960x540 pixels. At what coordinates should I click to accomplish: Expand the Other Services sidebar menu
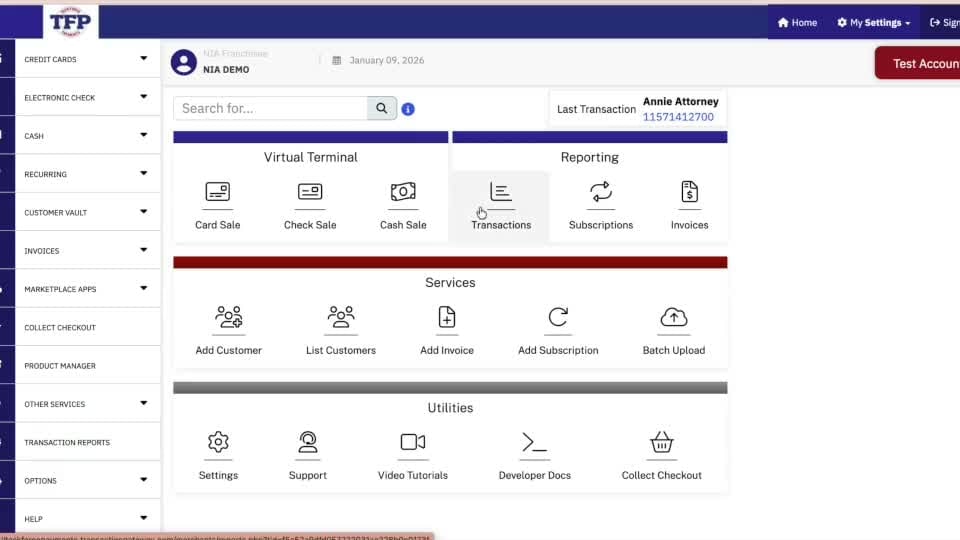tap(88, 404)
